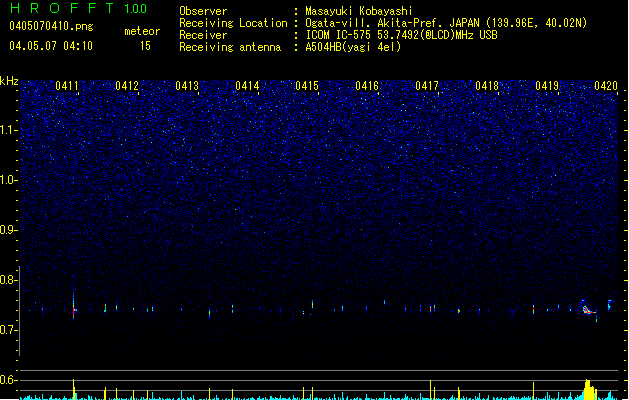Select antenna value A504HB(yagi 4el)
Image resolution: width=629 pixels, height=400 pixels.
click(353, 47)
